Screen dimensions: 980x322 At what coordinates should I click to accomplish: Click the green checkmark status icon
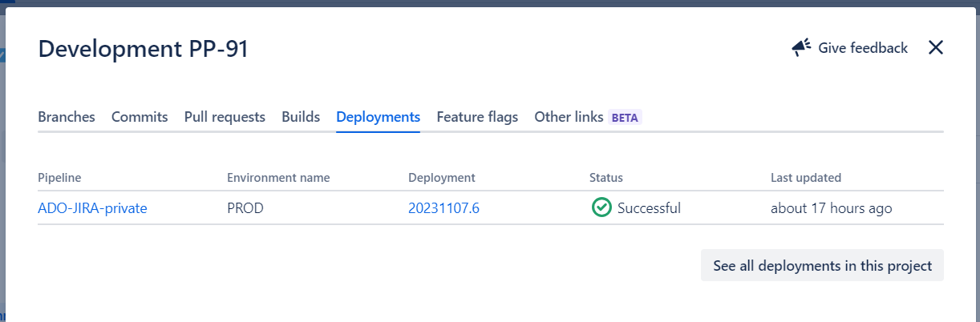(601, 208)
